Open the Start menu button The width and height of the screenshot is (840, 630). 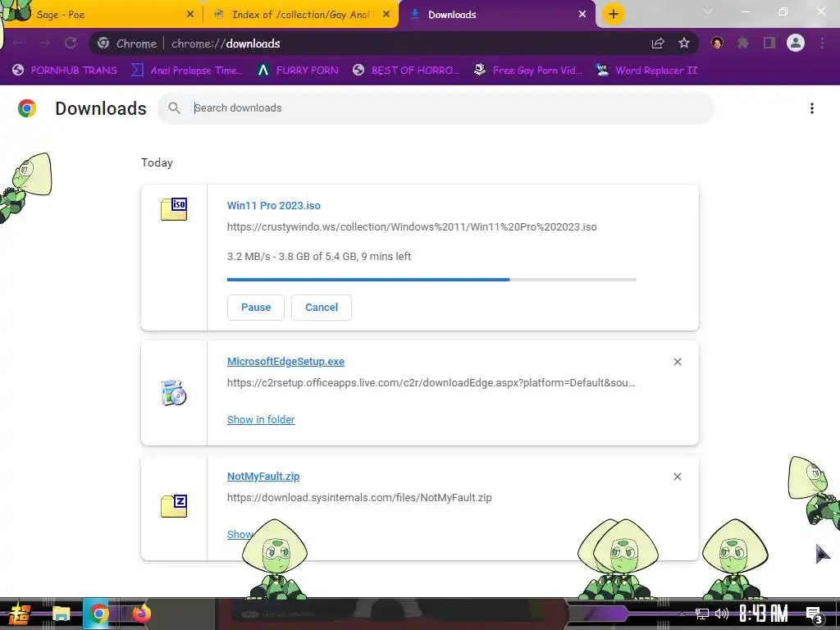(18, 614)
